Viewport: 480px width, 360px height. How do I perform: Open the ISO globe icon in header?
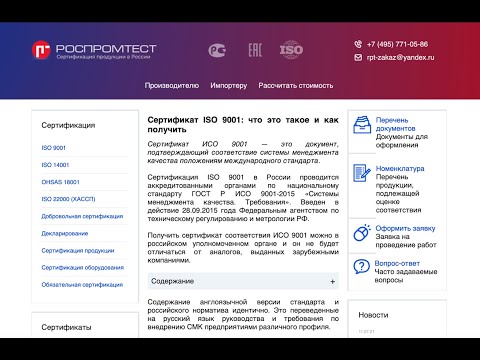291,50
